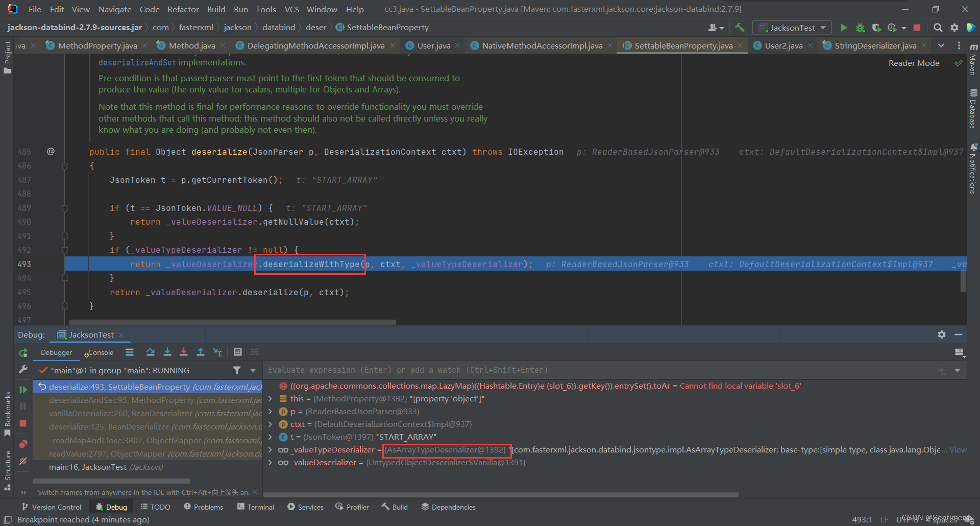Open the Refactor menu
Viewport: 980px width, 526px height.
(183, 9)
